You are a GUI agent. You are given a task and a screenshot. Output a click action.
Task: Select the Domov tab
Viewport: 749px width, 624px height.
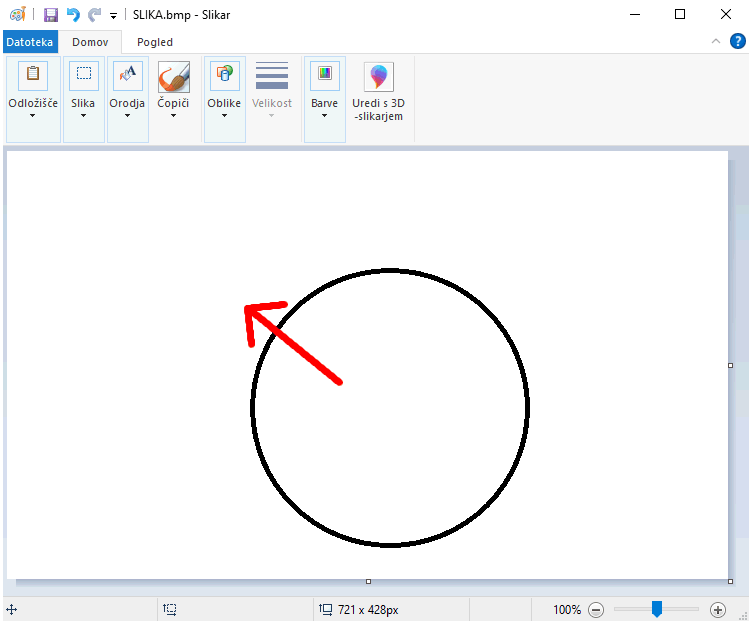[90, 42]
